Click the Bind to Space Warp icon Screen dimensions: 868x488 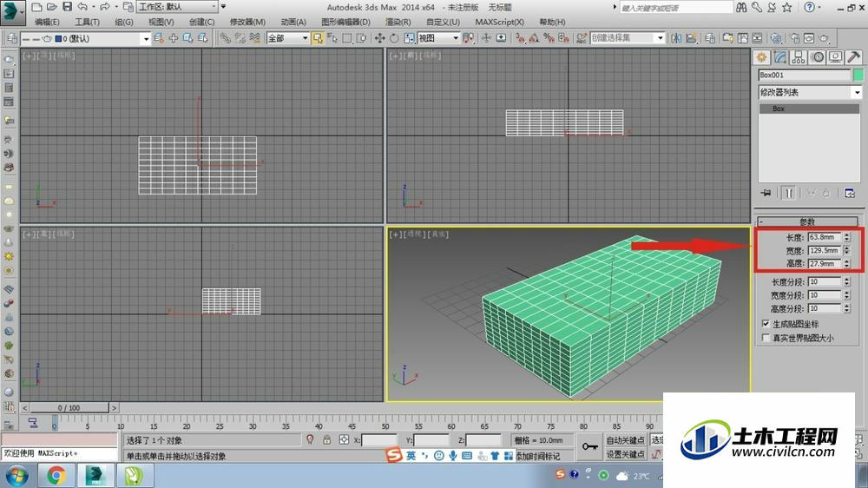click(254, 38)
